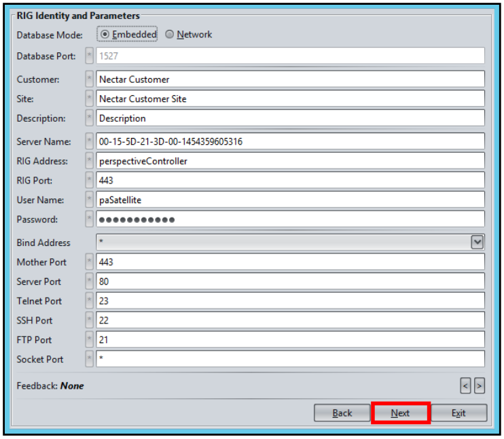The height and width of the screenshot is (439, 504).
Task: Click the asterisk marker beside Server Port
Action: click(90, 281)
